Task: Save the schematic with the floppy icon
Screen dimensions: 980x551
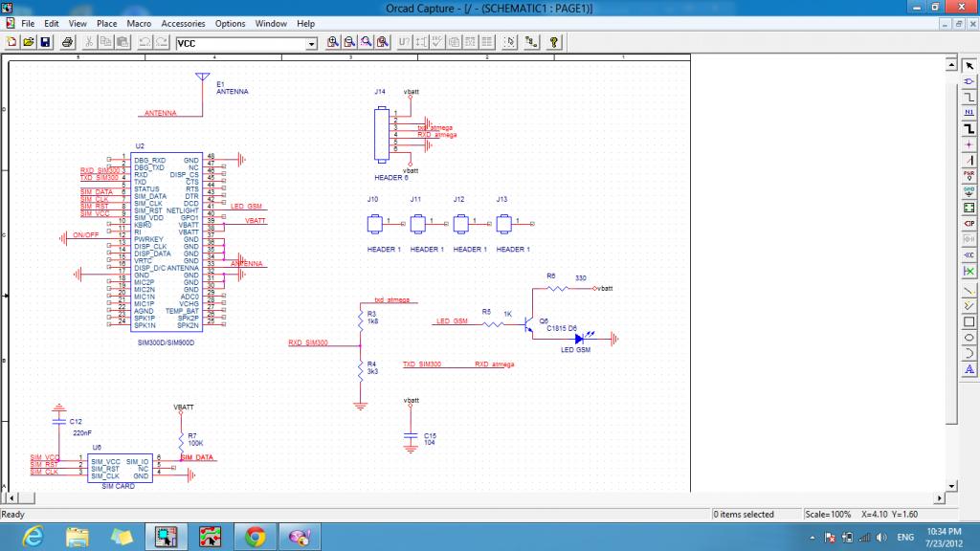Action: [x=45, y=42]
